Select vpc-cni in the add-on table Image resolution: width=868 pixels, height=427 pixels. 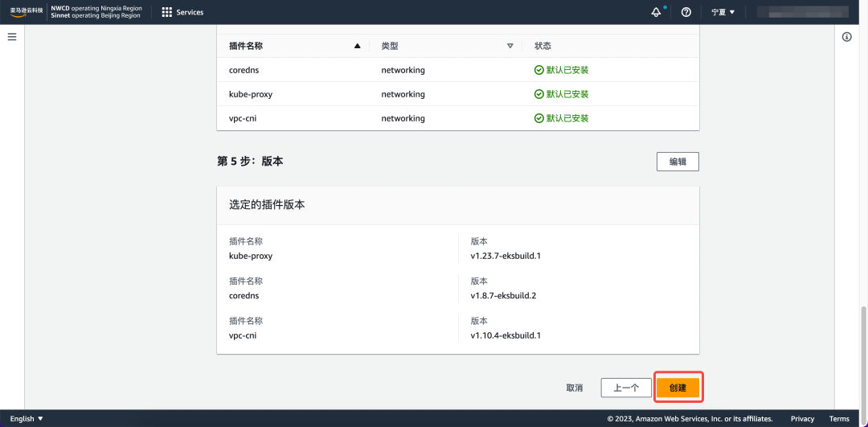pos(243,118)
